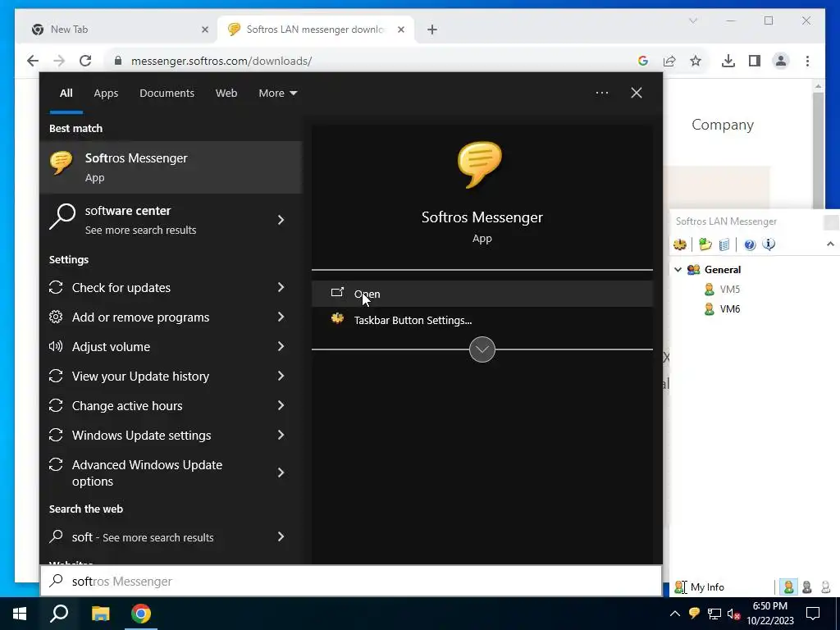Switch to the Apps search tab
840x630 pixels.
(x=106, y=94)
